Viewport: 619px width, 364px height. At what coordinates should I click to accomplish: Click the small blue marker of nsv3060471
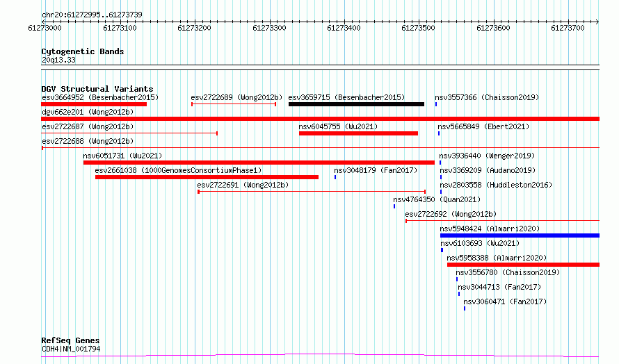click(465, 308)
